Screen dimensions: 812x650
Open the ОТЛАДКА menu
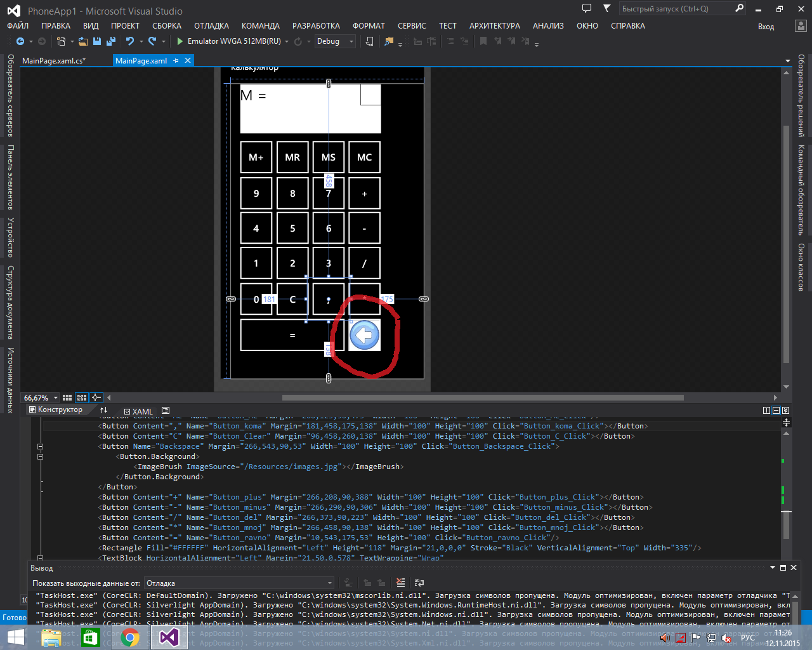(211, 26)
